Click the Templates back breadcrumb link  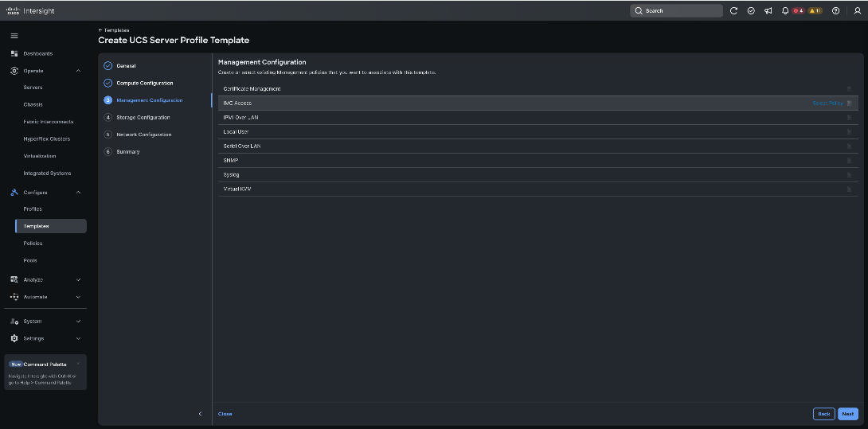click(x=114, y=30)
